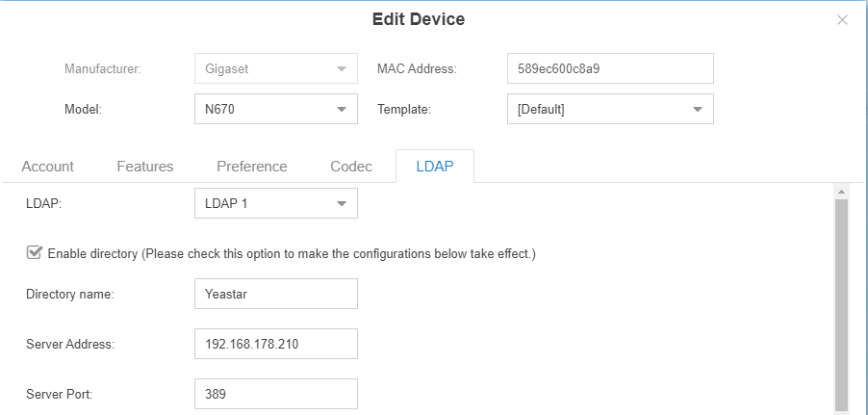
Task: Switch to the Codec tab
Action: tap(351, 167)
